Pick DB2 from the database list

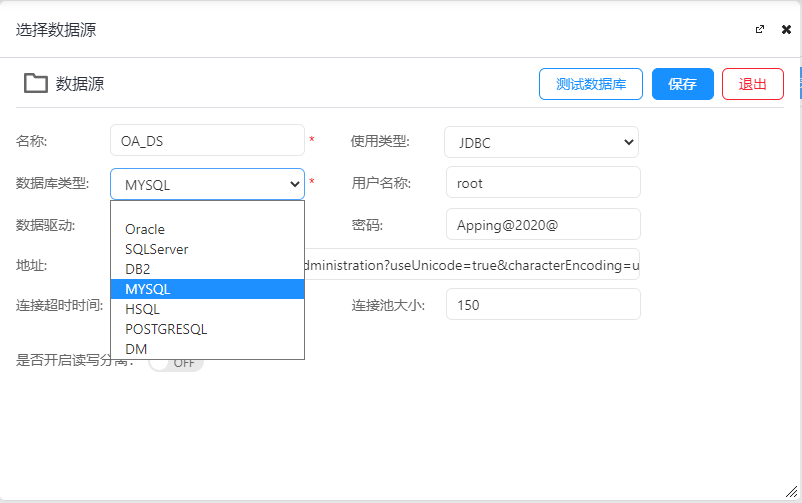[x=207, y=269]
